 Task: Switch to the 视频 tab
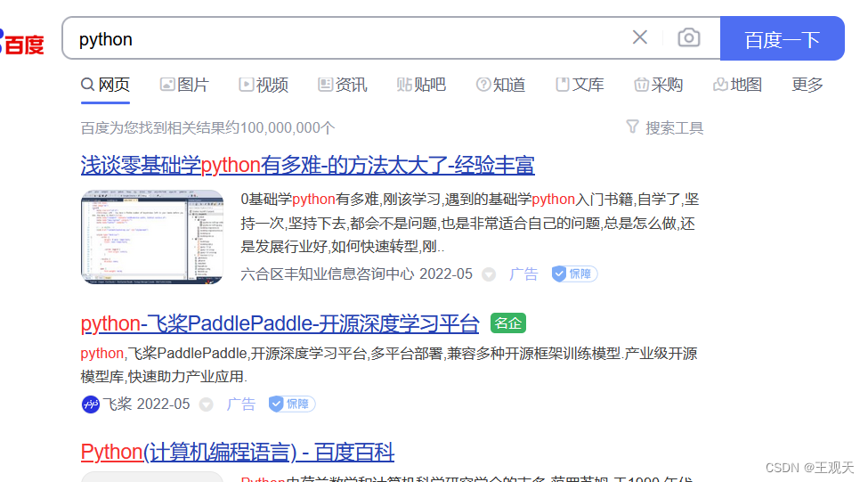click(264, 85)
